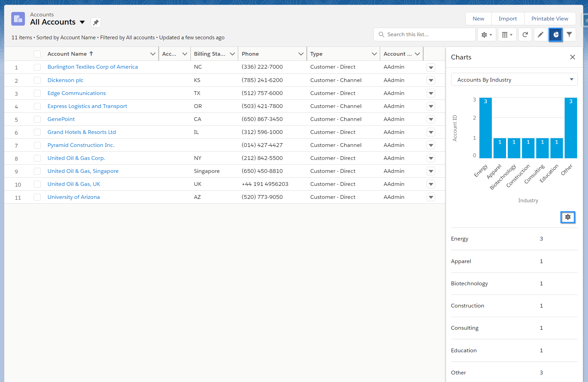Open row actions for Edge Communications
Image resolution: width=588 pixels, height=382 pixels.
(x=431, y=93)
